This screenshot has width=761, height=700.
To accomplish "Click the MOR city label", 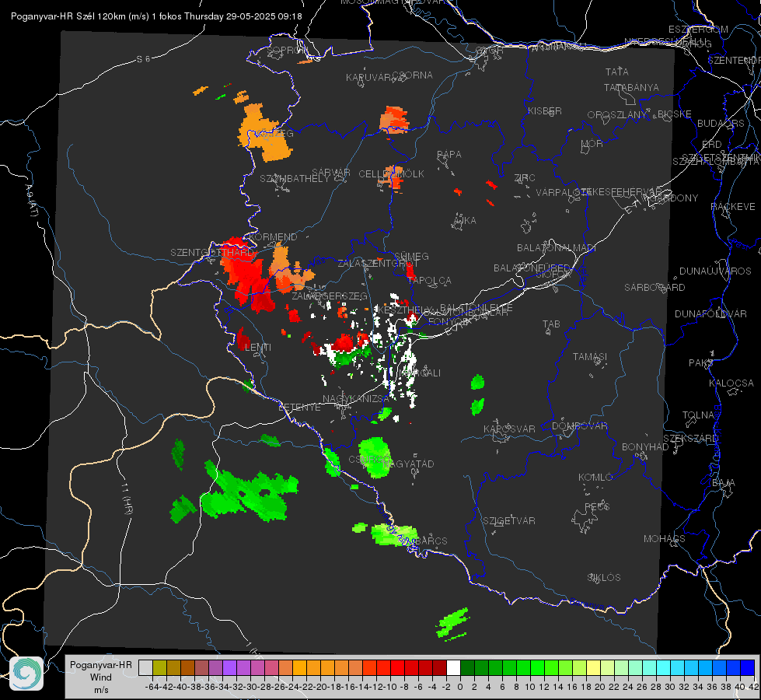I will coord(592,144).
